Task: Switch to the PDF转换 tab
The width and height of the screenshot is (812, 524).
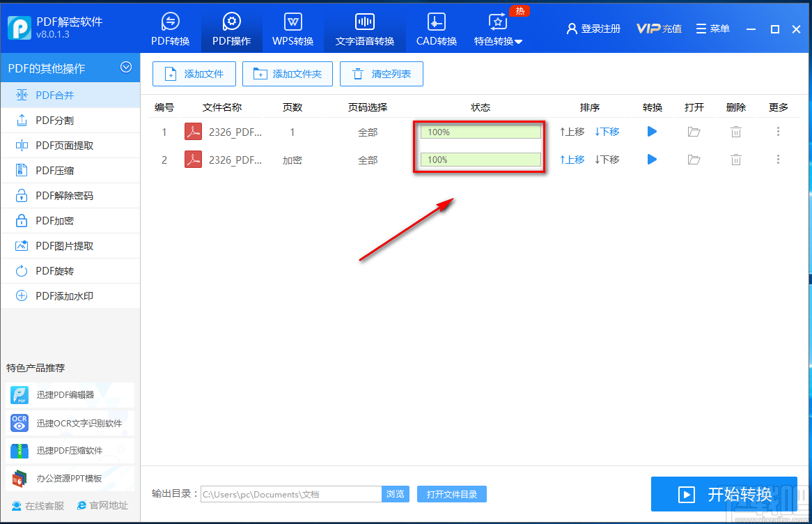Action: tap(170, 29)
